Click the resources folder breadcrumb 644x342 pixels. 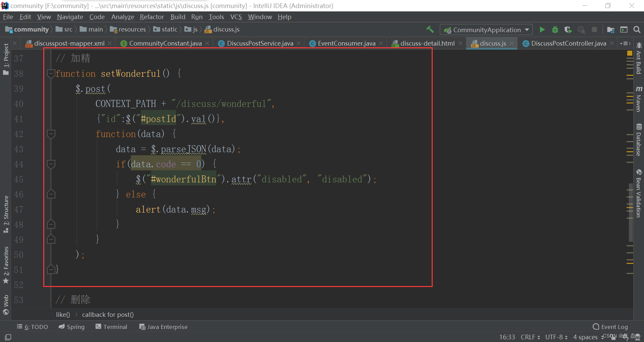tap(128, 30)
